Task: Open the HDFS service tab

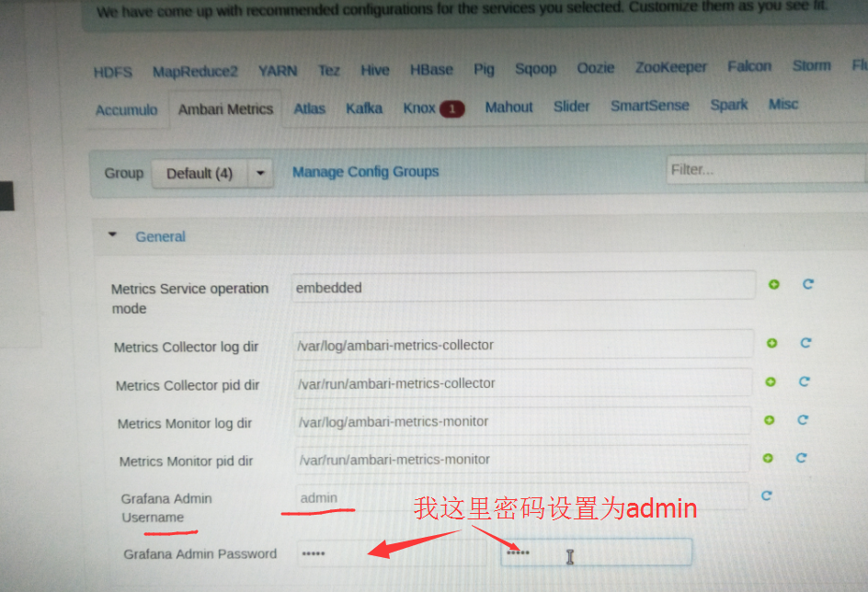Action: 113,73
